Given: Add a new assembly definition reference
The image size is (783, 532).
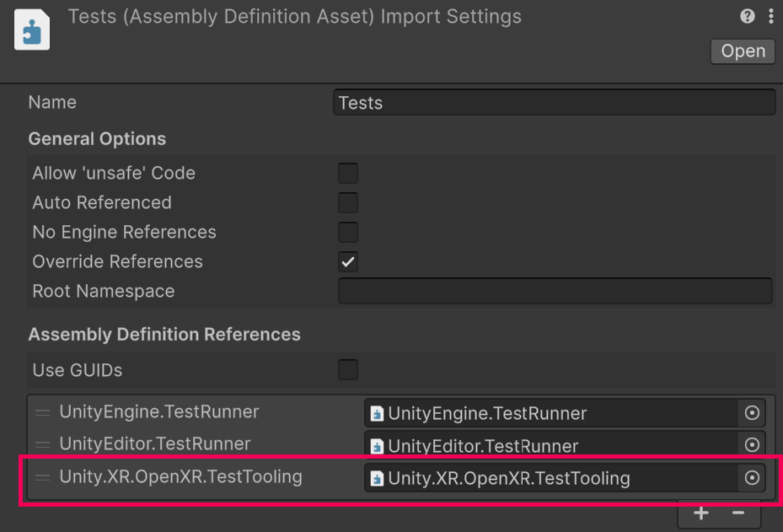Looking at the screenshot, I should click(700, 513).
